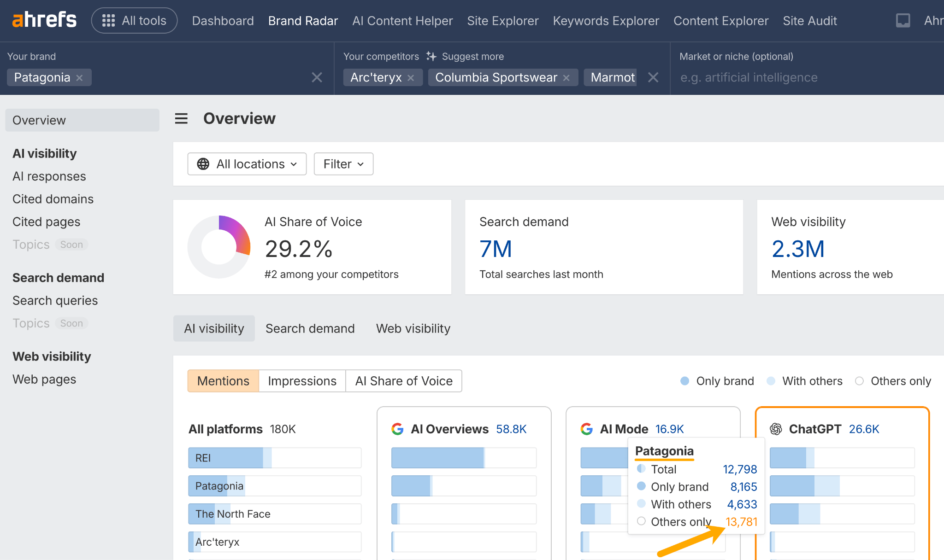Click the ahrefs logo

coord(44,19)
